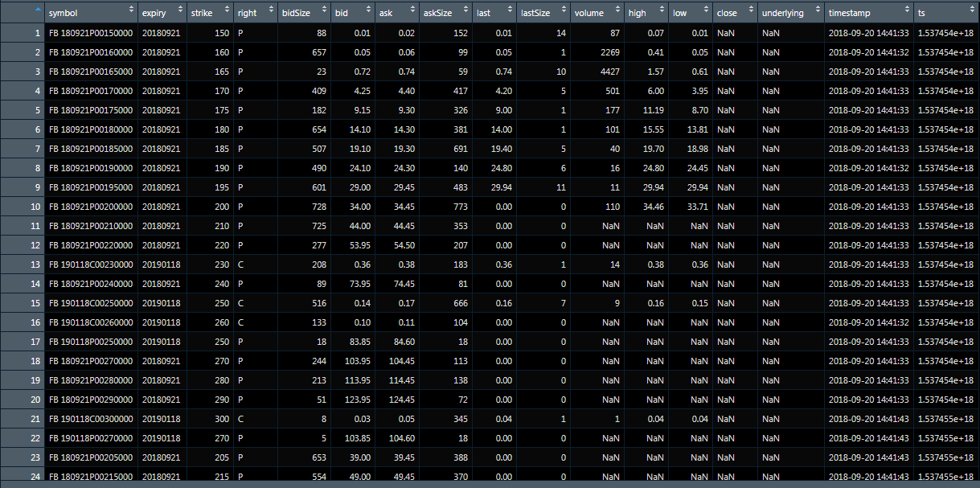This screenshot has height=488, width=980.
Task: Select symbol FB 190118C00230000
Action: (91, 265)
